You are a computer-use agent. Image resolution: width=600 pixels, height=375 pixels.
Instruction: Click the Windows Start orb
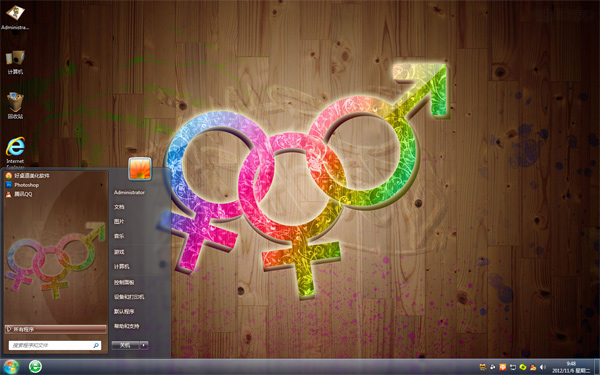coord(10,367)
